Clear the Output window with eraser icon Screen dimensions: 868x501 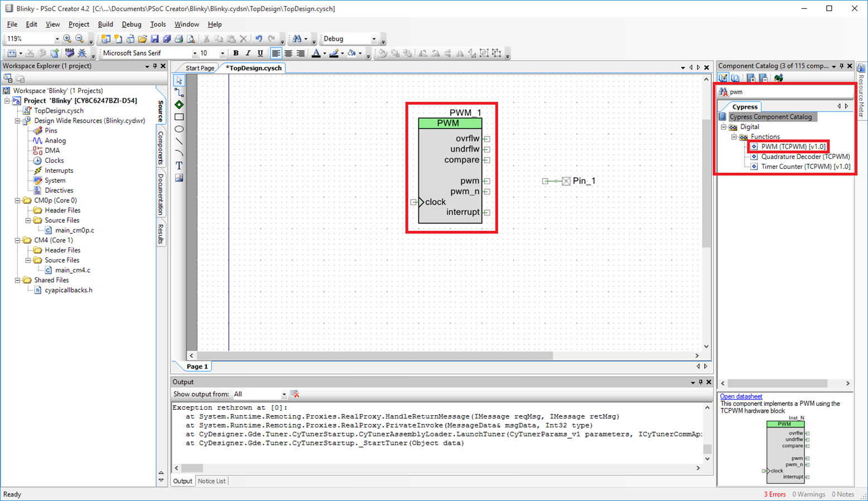pos(295,394)
